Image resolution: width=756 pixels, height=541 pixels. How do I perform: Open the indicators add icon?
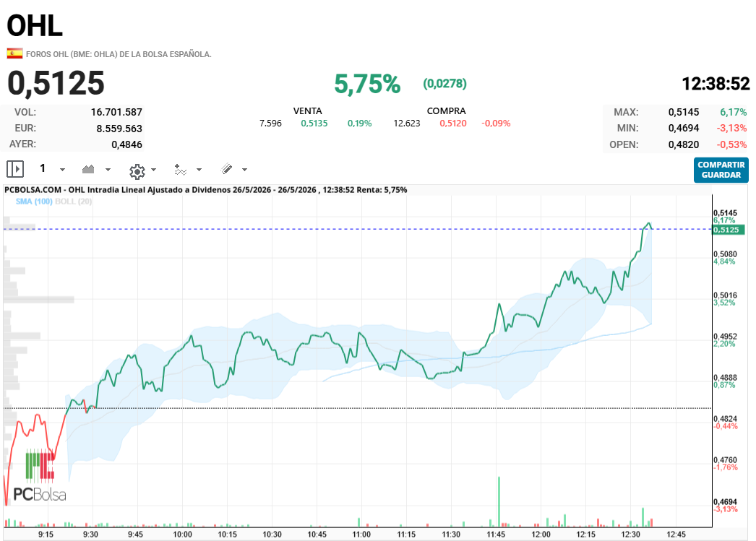coord(180,170)
